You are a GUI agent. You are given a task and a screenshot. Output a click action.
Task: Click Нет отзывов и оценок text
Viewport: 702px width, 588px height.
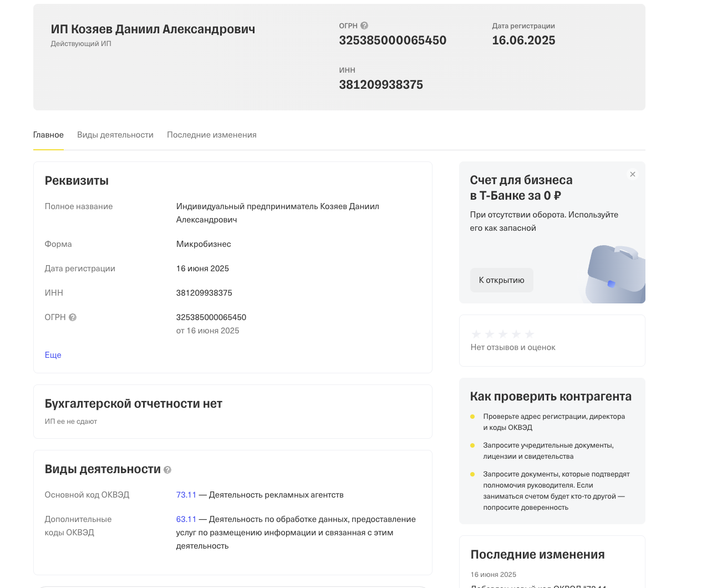(513, 347)
